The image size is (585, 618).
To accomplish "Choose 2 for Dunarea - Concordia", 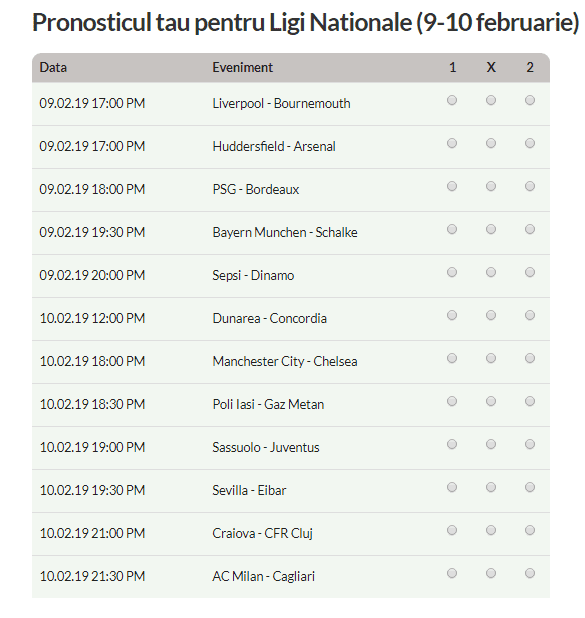I will click(x=530, y=315).
